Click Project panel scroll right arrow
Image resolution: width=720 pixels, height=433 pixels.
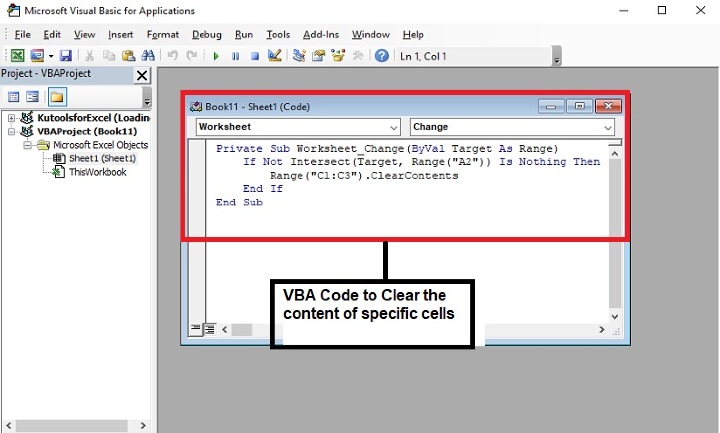[x=143, y=425]
